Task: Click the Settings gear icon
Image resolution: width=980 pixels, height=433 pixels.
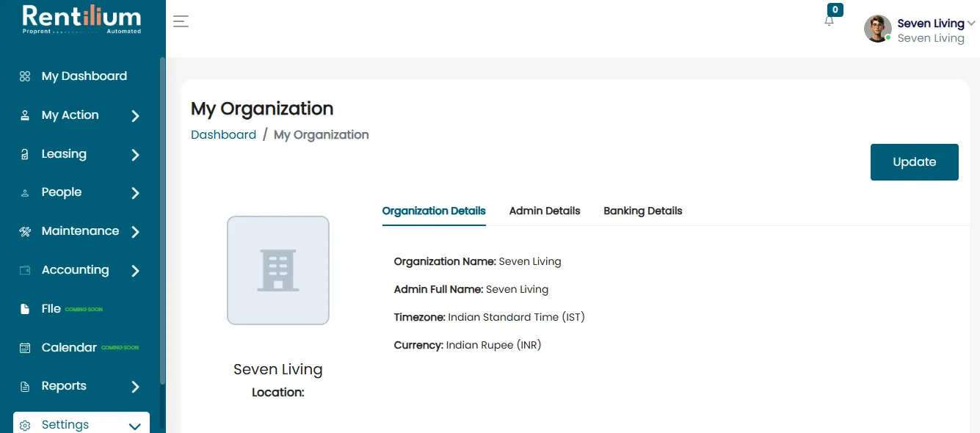Action: [25, 425]
